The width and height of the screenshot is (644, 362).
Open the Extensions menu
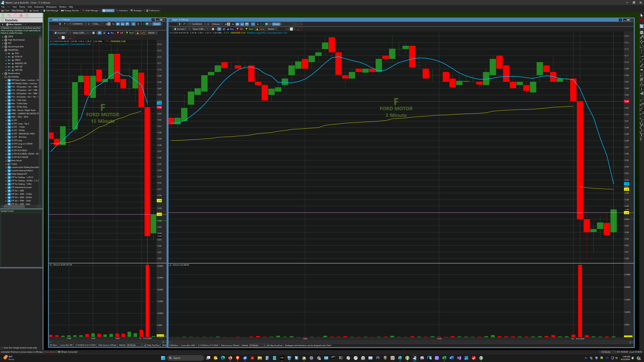coord(39,7)
